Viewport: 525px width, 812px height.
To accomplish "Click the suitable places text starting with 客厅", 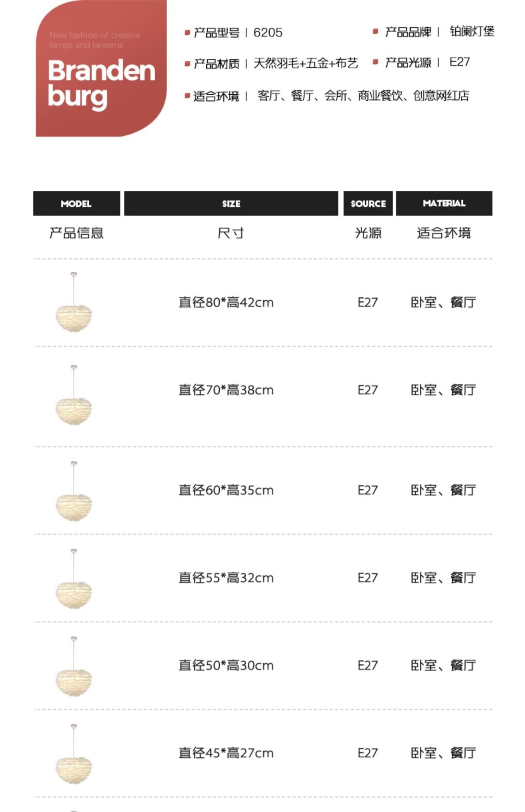I will (363, 96).
